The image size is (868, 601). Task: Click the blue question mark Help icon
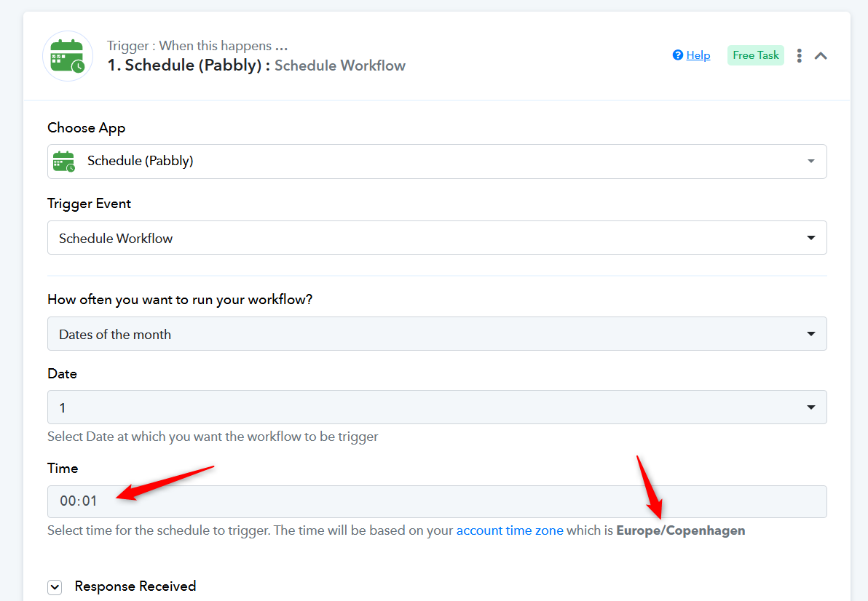click(678, 55)
